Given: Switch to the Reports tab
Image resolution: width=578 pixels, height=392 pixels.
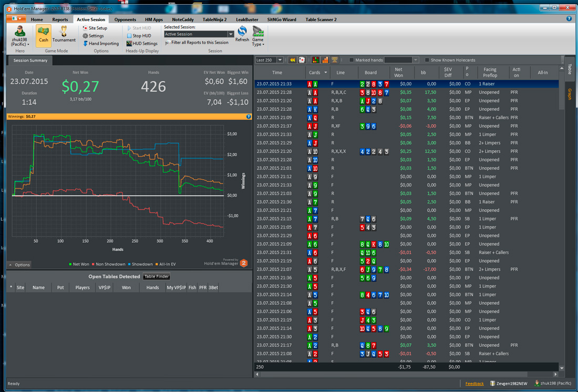Looking at the screenshot, I should [60, 19].
